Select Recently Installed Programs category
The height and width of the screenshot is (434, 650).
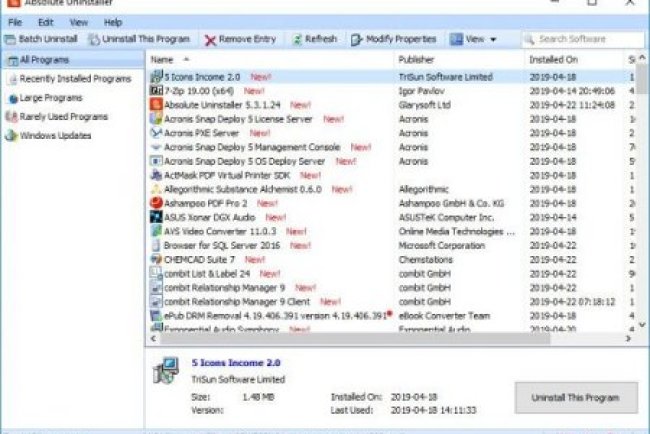[75, 79]
